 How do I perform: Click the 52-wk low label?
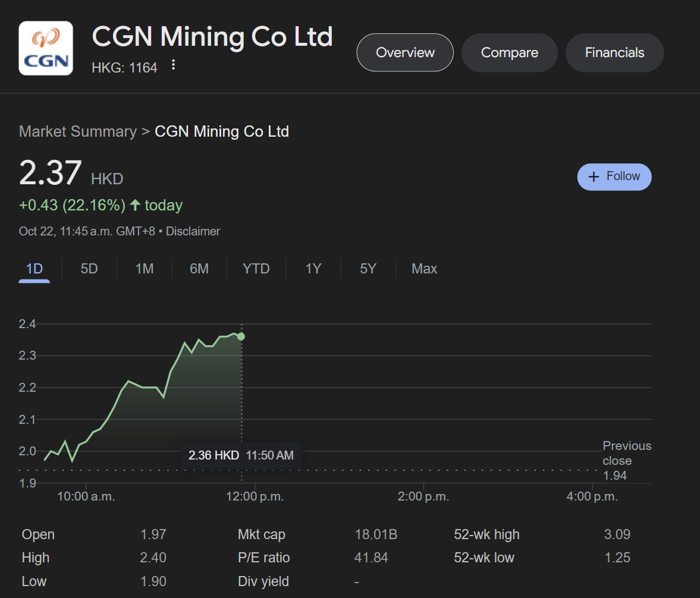pos(484,558)
